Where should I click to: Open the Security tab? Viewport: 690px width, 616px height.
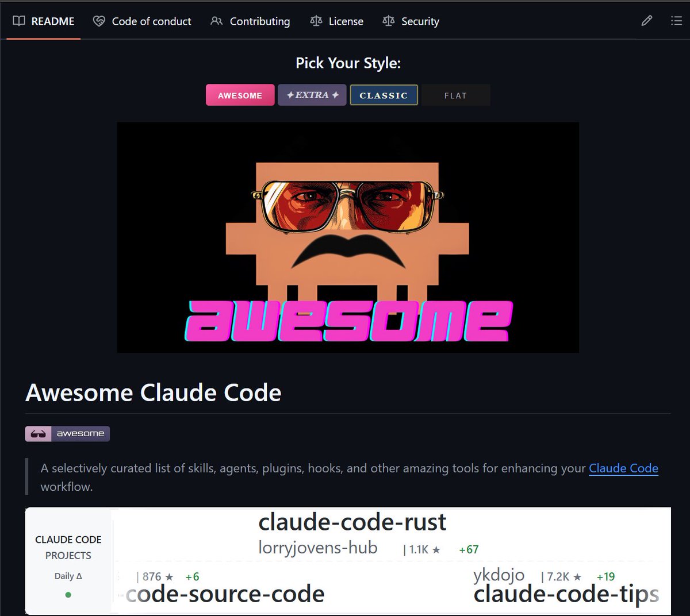[x=411, y=21]
